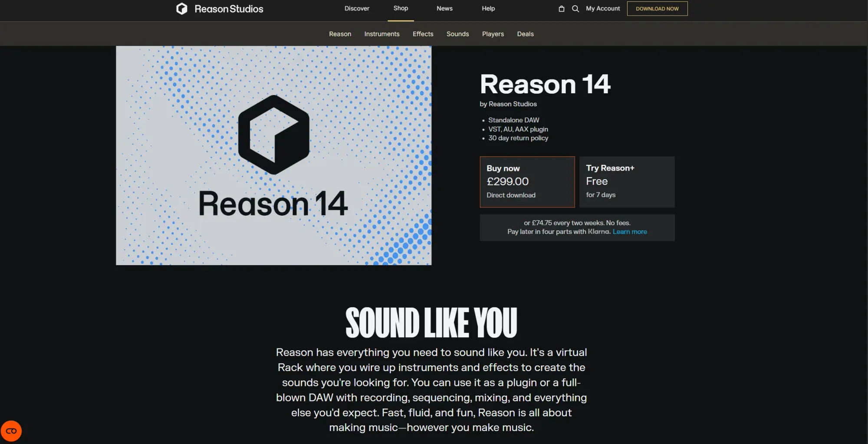Viewport: 868px width, 444px height.
Task: Choose Buy now £299.00 option
Action: (x=527, y=182)
